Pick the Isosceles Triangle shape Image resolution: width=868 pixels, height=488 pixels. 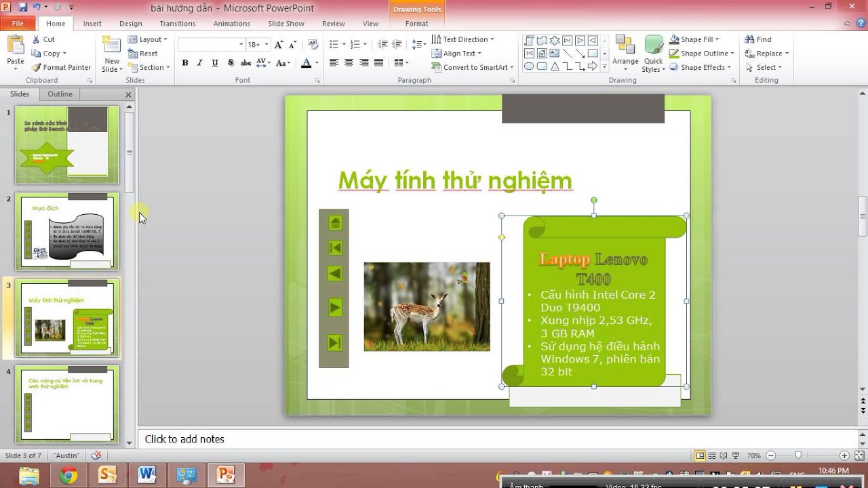(x=555, y=66)
